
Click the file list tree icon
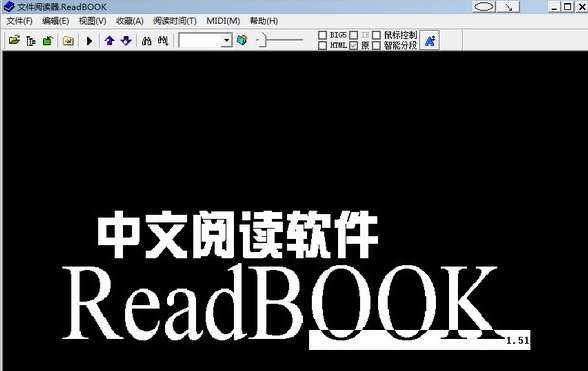coord(31,41)
